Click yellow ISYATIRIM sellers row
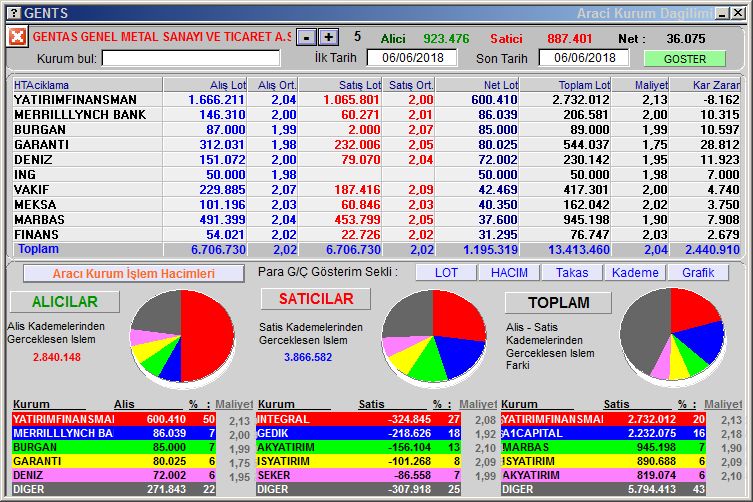Image resolution: width=753 pixels, height=502 pixels. pos(359,461)
